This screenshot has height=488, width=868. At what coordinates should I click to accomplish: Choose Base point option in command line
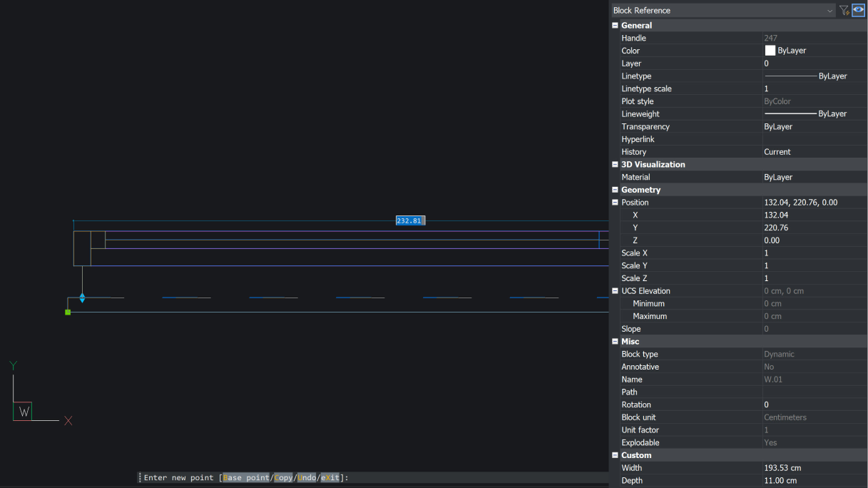tap(247, 477)
